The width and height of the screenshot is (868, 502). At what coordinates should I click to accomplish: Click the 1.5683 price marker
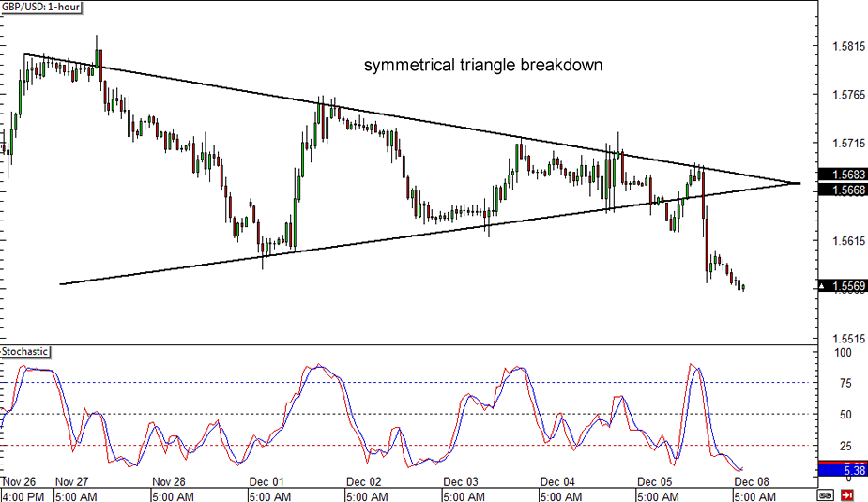tap(843, 175)
